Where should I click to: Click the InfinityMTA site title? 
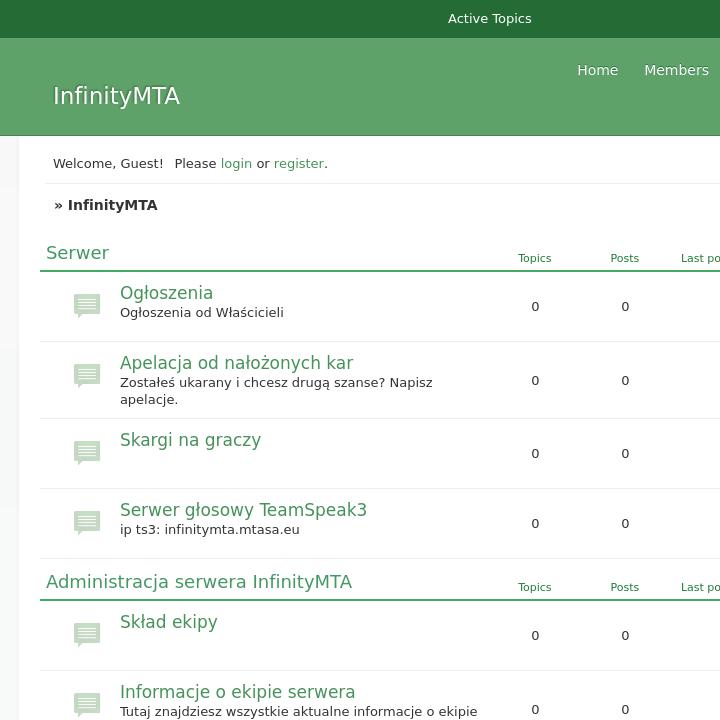pos(116,96)
